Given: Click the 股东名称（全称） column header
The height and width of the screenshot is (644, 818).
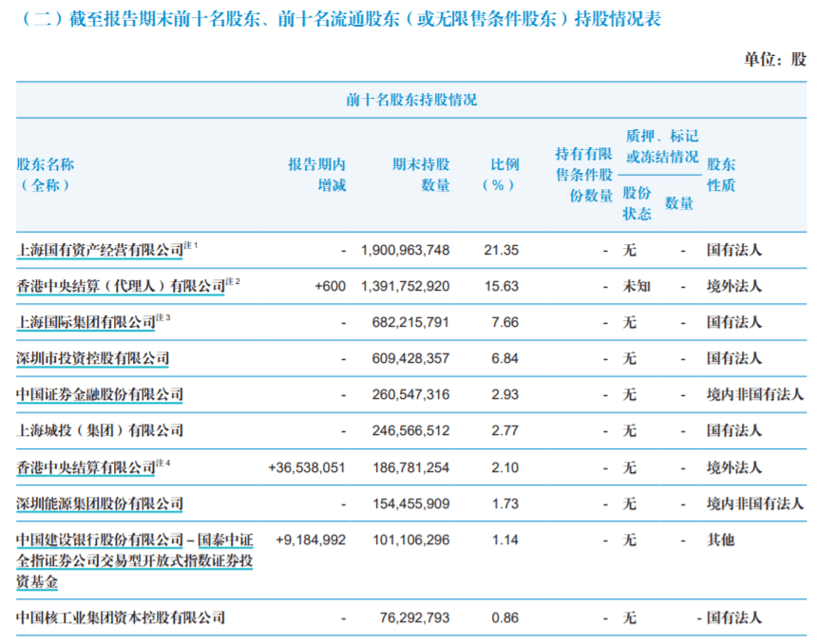Looking at the screenshot, I should pos(46,175).
